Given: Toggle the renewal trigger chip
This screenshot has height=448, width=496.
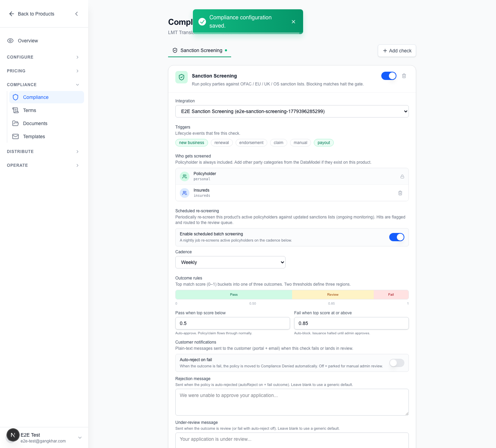Looking at the screenshot, I should 221,143.
